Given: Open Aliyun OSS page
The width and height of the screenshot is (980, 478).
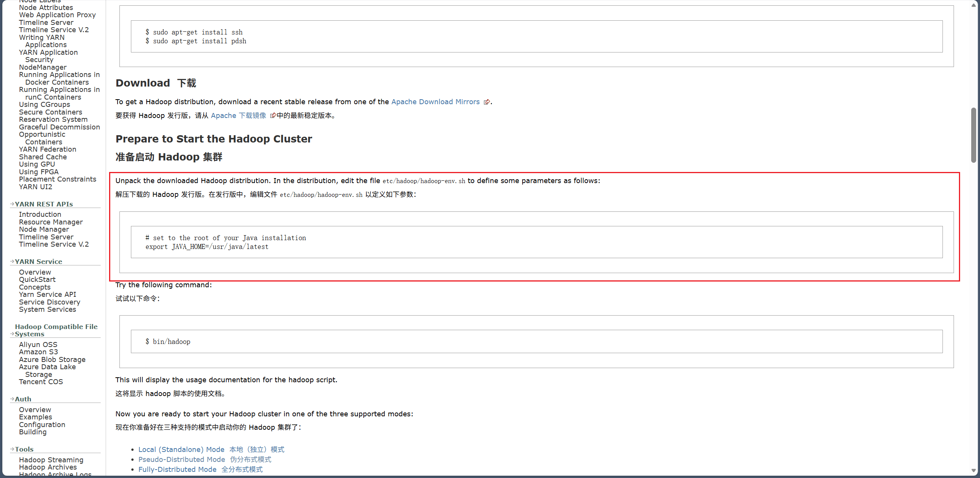Looking at the screenshot, I should 38,345.
